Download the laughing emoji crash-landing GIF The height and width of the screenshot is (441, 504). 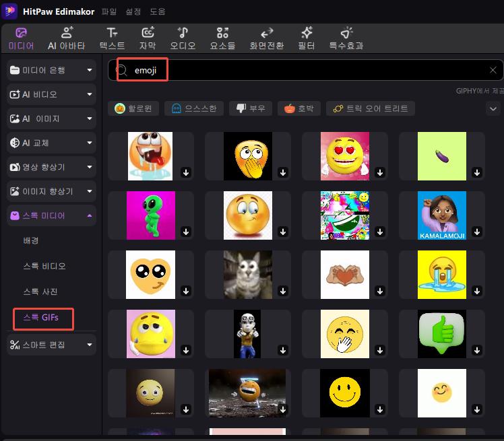point(283,409)
